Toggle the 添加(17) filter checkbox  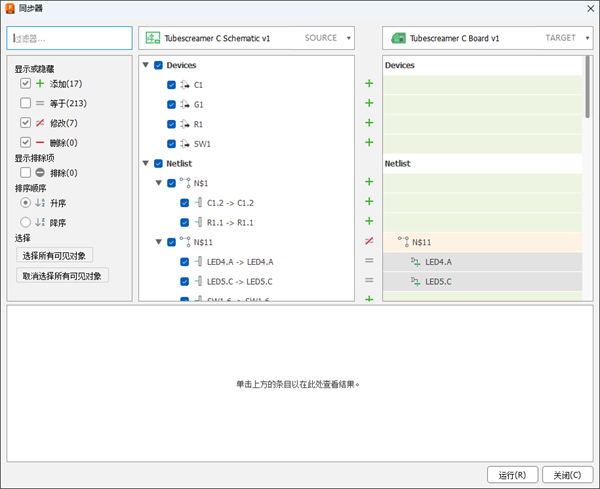[x=25, y=83]
